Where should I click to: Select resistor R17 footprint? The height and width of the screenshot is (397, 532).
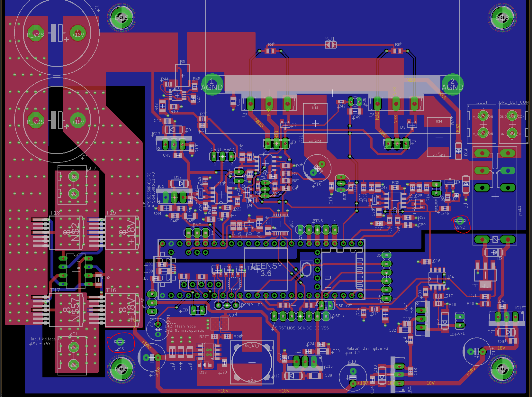[438, 296]
